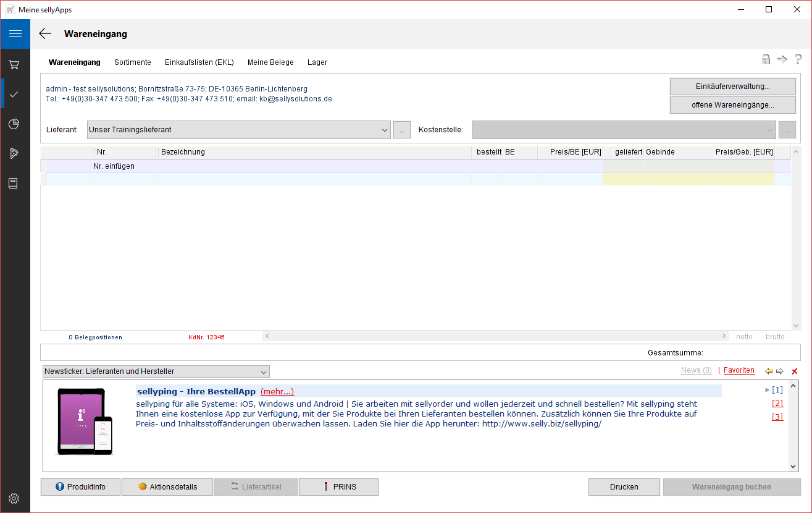The height and width of the screenshot is (513, 812).
Task: Click the question mark help icon
Action: click(798, 59)
